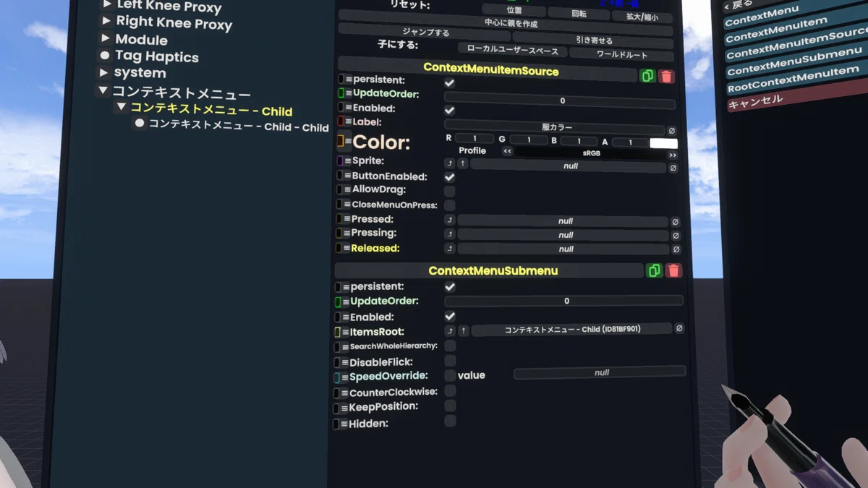This screenshot has width=868, height=488.
Task: Click the Sprite field's purple reference handle
Action: [340, 160]
